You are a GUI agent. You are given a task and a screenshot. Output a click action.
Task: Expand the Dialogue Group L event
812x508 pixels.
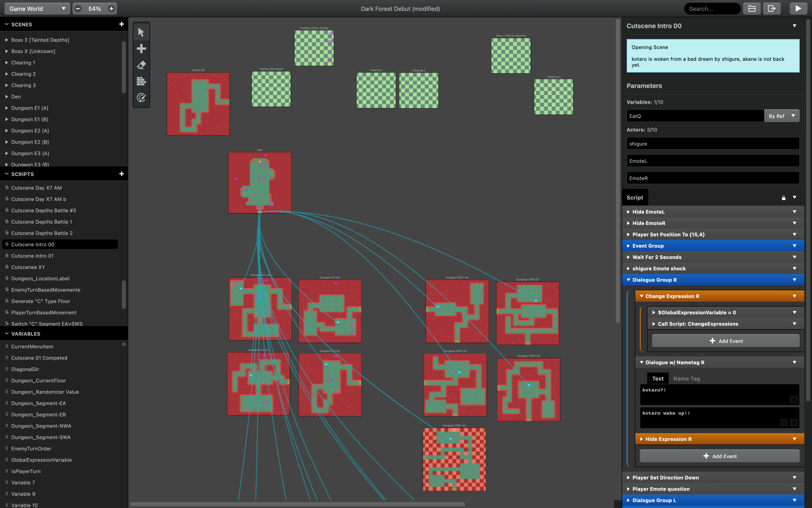(x=628, y=500)
